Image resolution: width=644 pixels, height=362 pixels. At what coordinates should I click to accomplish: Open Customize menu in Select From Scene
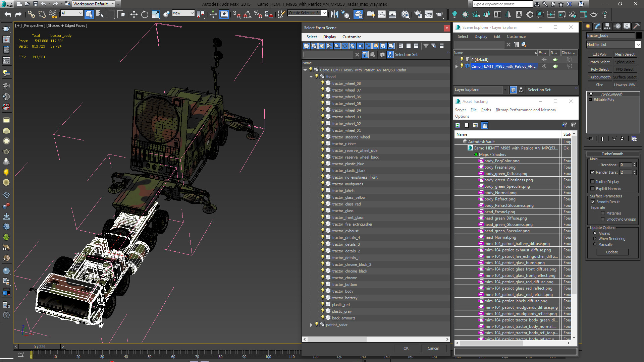click(352, 37)
